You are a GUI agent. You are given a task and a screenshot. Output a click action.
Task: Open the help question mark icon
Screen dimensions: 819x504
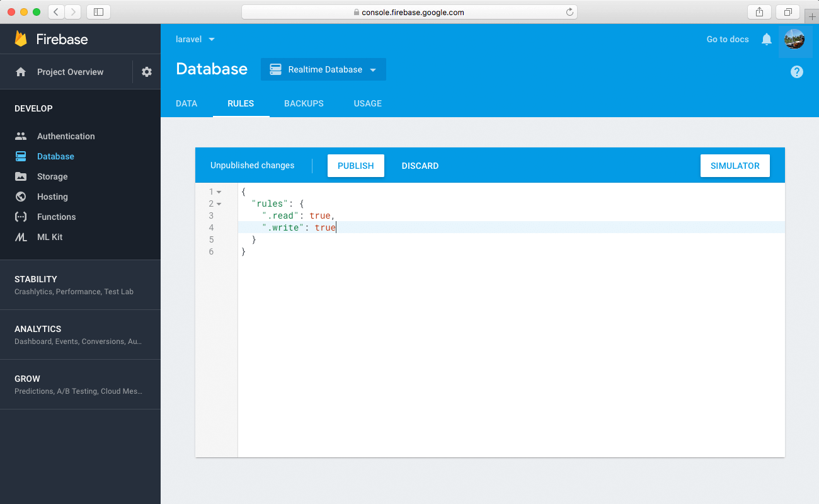(x=797, y=72)
